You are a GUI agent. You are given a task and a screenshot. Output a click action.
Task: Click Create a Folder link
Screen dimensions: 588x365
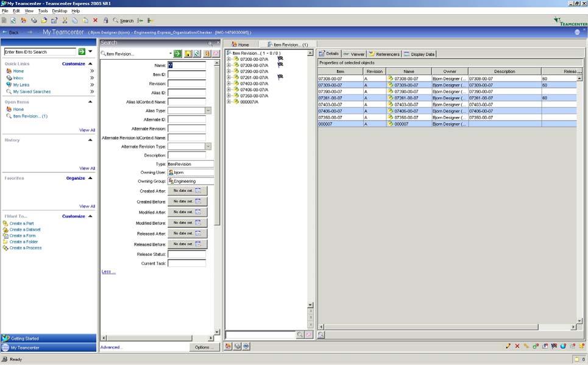pyautogui.click(x=24, y=242)
